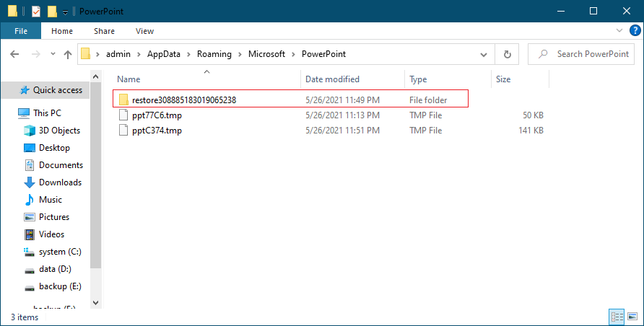Click the title bar folder icon

click(x=13, y=11)
